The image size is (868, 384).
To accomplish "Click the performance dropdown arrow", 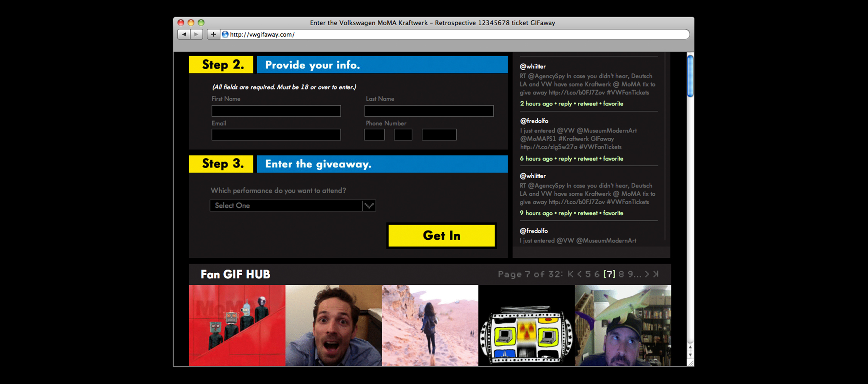I will (369, 205).
